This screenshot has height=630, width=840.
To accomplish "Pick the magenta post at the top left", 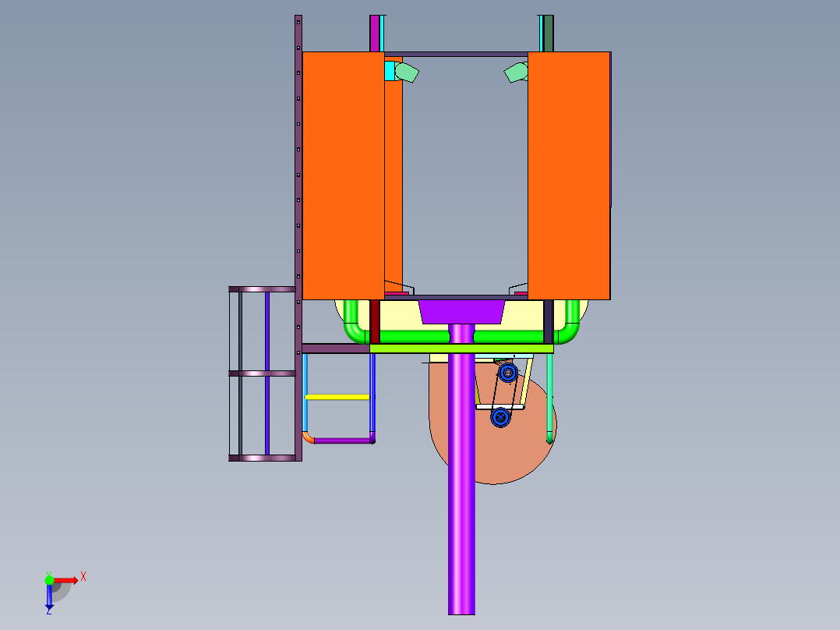I will [375, 34].
